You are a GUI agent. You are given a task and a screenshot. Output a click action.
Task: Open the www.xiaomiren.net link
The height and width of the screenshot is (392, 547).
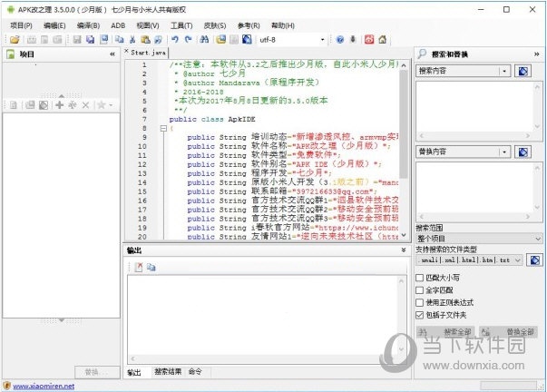[x=44, y=386]
